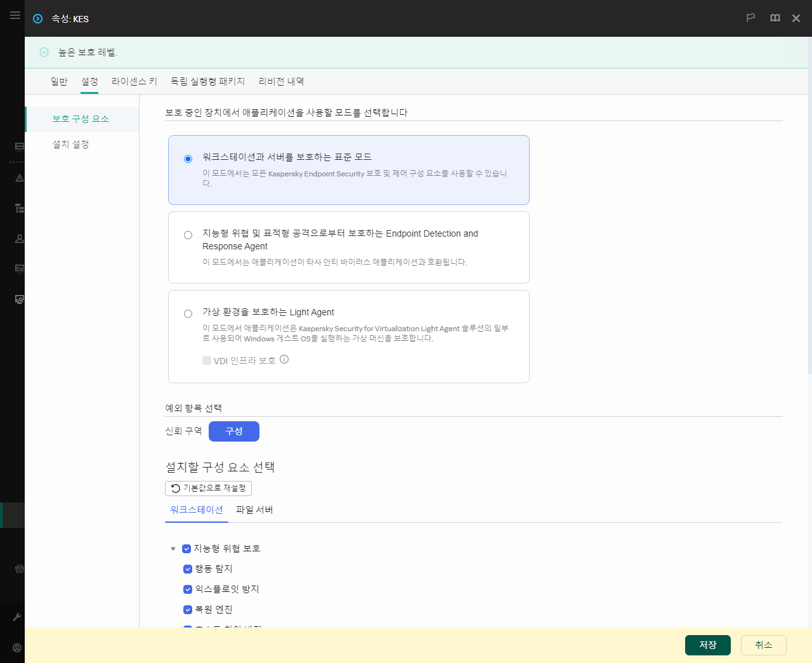Select the Endpoint Detection and Response Agent mode

[188, 235]
